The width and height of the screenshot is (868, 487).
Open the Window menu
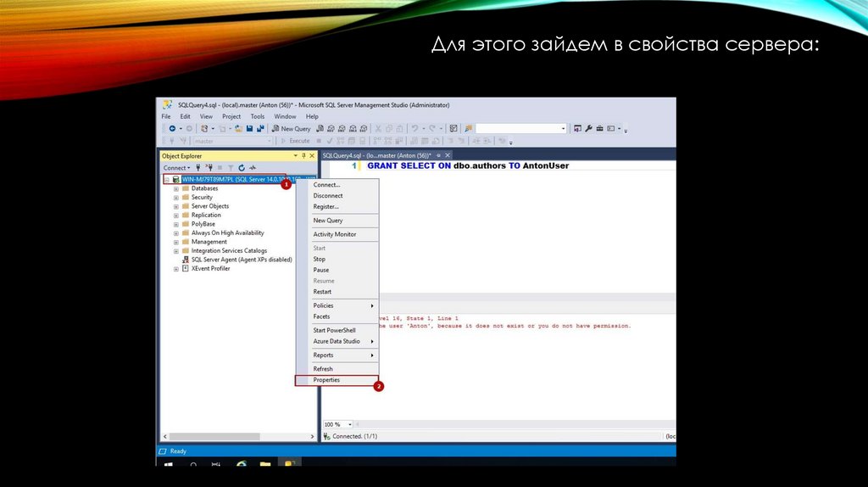pyautogui.click(x=285, y=116)
